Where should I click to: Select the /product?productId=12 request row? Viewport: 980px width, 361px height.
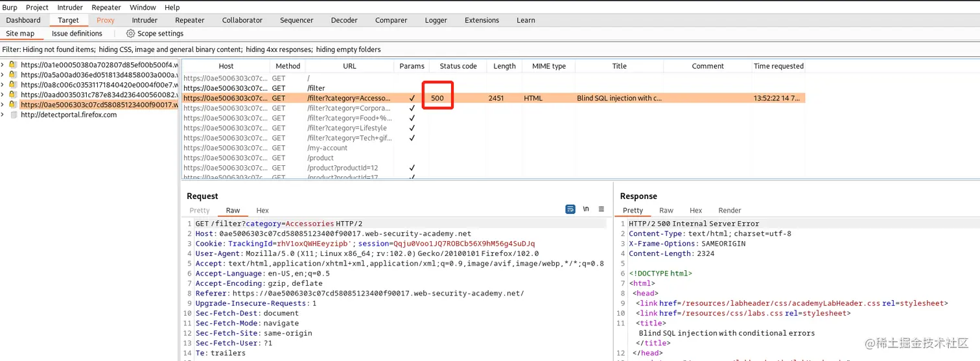pyautogui.click(x=493, y=168)
